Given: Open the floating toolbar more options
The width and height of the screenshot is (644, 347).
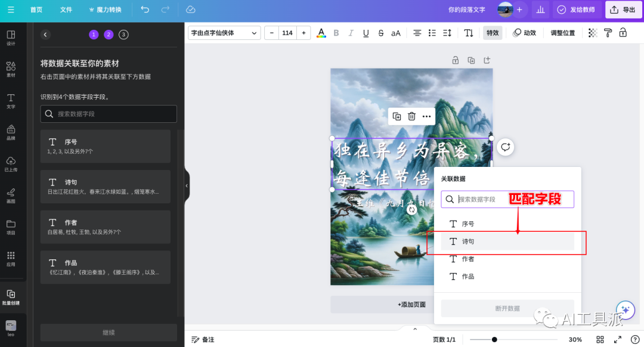Looking at the screenshot, I should [427, 117].
